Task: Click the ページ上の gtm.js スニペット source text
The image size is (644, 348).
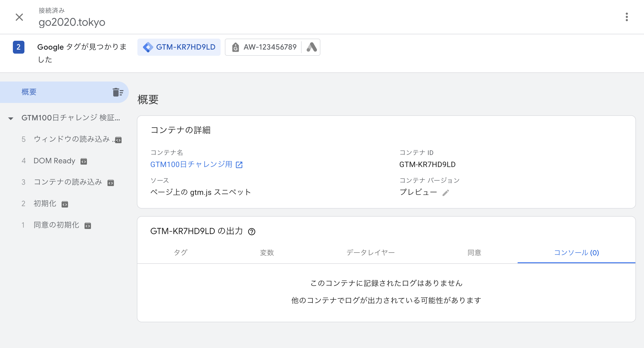Action: 200,192
